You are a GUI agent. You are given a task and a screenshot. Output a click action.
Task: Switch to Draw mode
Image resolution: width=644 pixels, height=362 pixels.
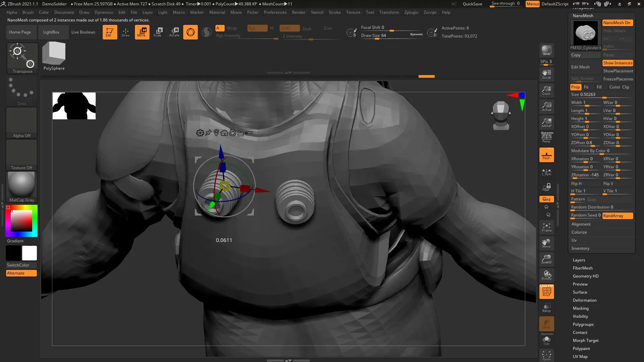tap(126, 32)
